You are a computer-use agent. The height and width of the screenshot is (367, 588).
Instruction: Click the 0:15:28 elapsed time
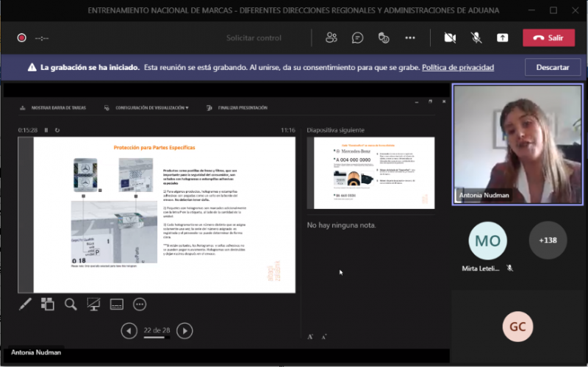pos(28,130)
